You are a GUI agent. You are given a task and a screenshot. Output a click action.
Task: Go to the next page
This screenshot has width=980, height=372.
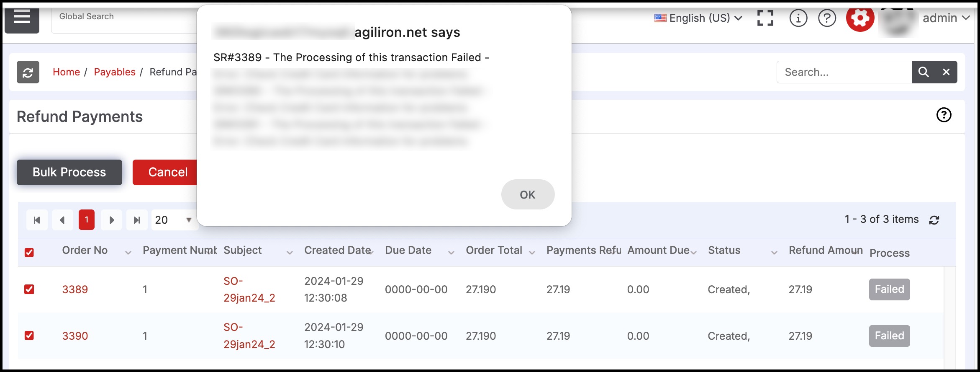click(112, 220)
